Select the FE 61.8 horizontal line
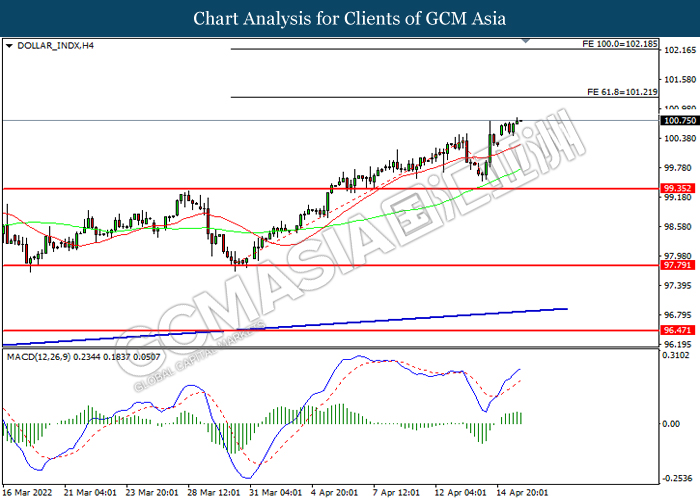Image resolution: width=700 pixels, height=500 pixels. click(x=445, y=97)
